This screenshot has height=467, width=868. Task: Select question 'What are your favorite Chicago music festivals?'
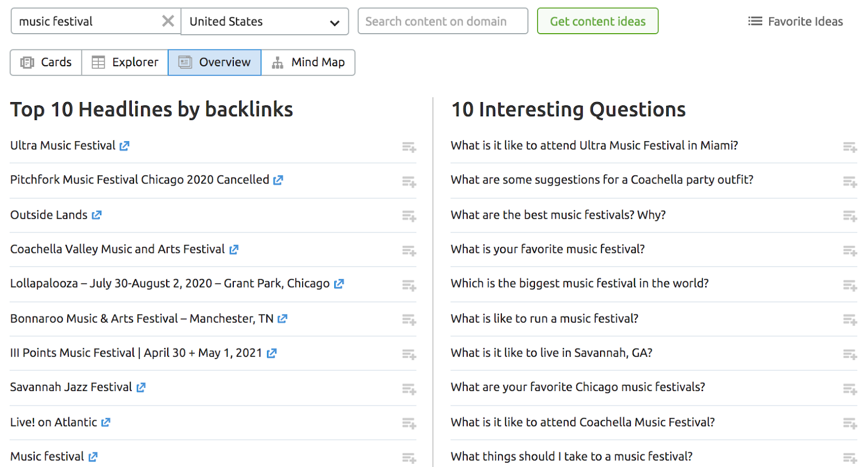click(578, 387)
